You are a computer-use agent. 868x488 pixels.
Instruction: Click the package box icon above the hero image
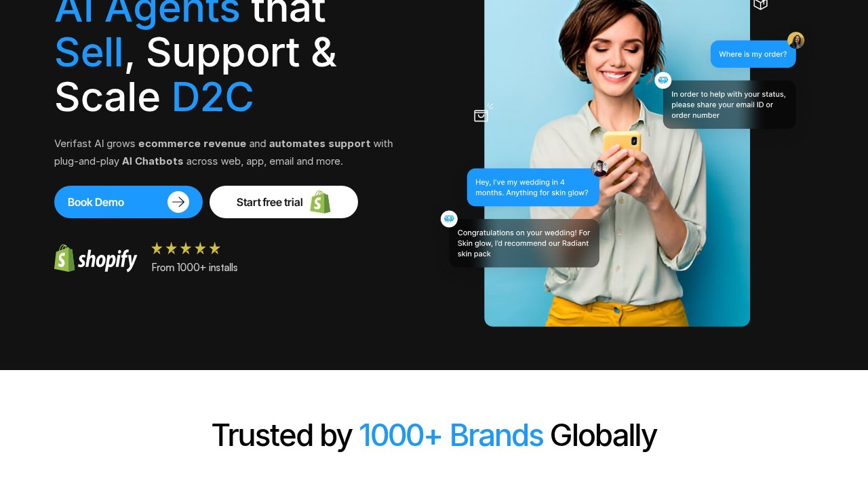click(760, 4)
